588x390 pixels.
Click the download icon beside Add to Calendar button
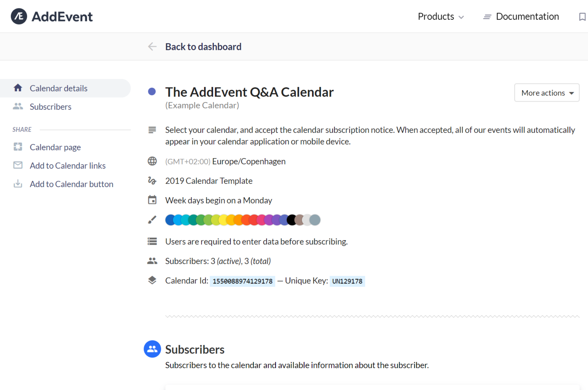tap(18, 184)
